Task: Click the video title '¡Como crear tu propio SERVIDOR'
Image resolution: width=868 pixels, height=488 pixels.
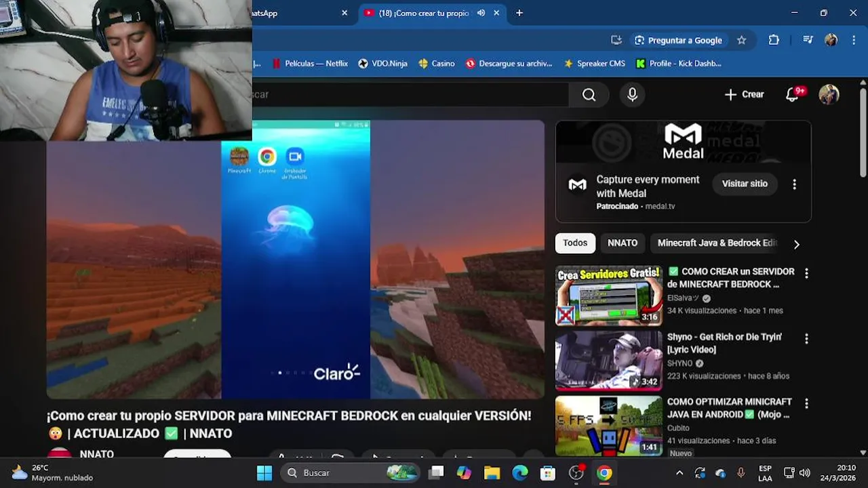Action: [289, 424]
